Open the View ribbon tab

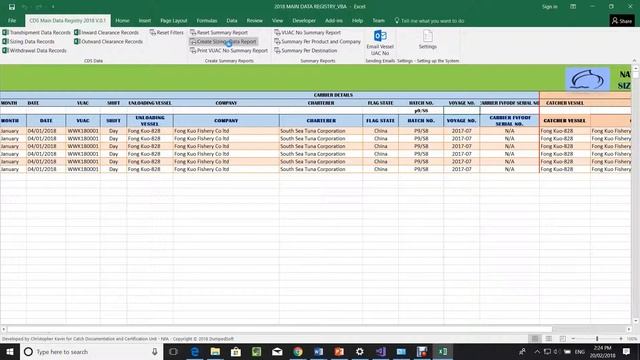pos(278,20)
